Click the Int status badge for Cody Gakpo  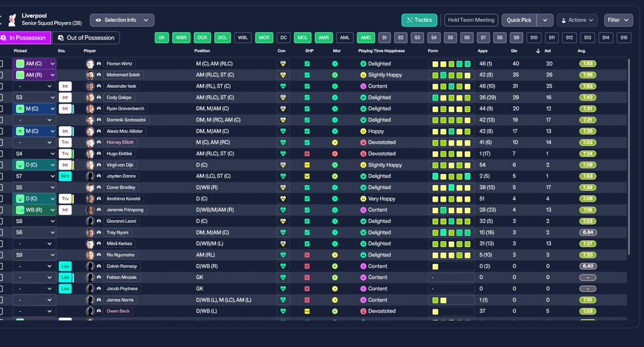65,98
